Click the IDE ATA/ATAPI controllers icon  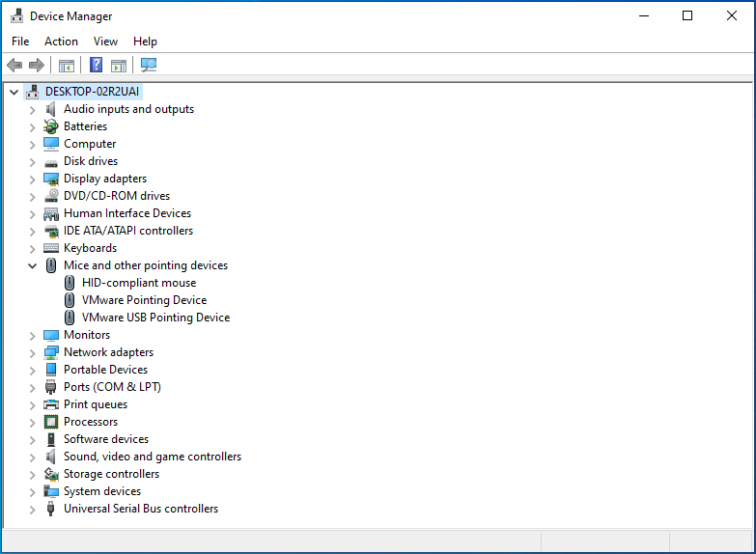(x=50, y=231)
